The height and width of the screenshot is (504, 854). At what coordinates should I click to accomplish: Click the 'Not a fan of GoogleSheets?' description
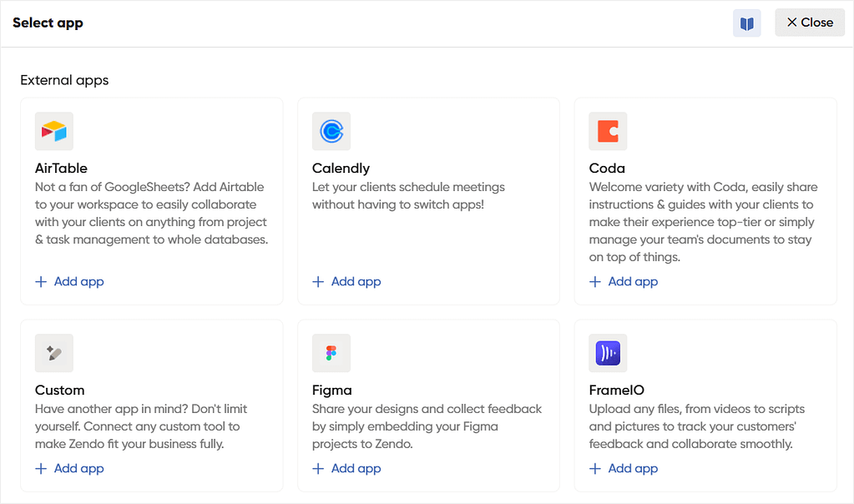click(x=151, y=214)
